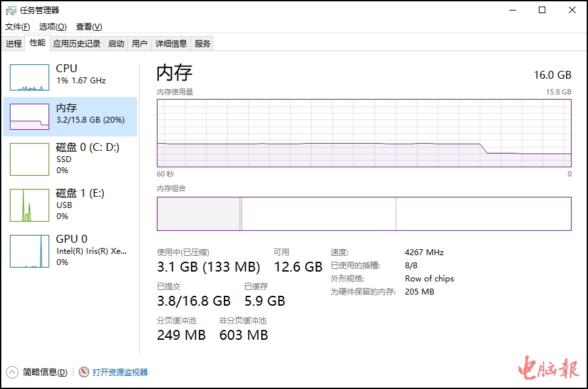Open the 打开资源监视器 link
This screenshot has width=588, height=389.
[x=120, y=372]
